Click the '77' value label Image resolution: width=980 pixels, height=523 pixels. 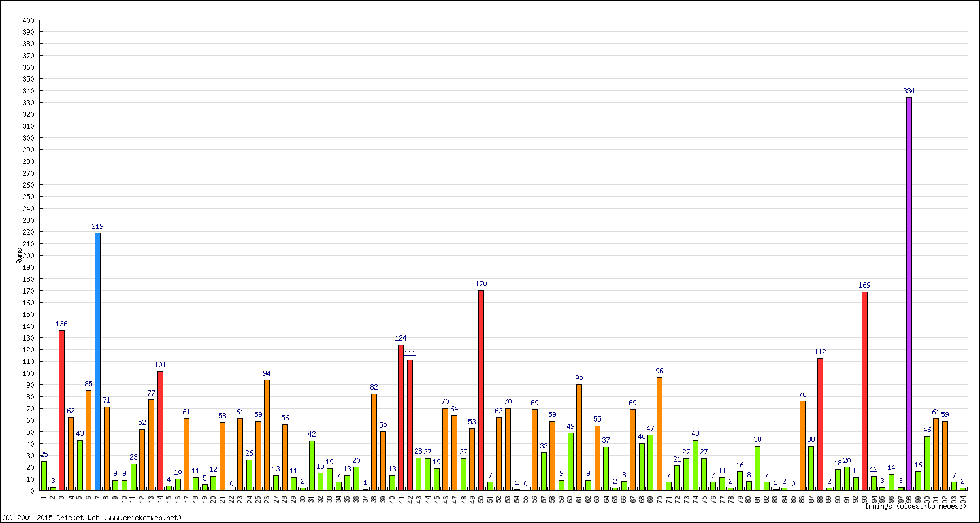click(151, 393)
